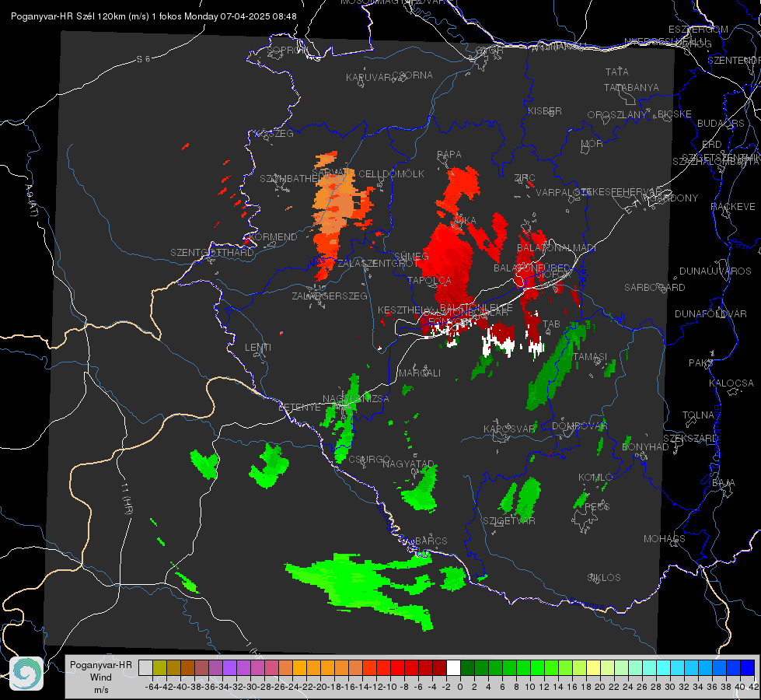761x700 pixels.
Task: Click the TATABANYA city label
Action: [x=631, y=87]
